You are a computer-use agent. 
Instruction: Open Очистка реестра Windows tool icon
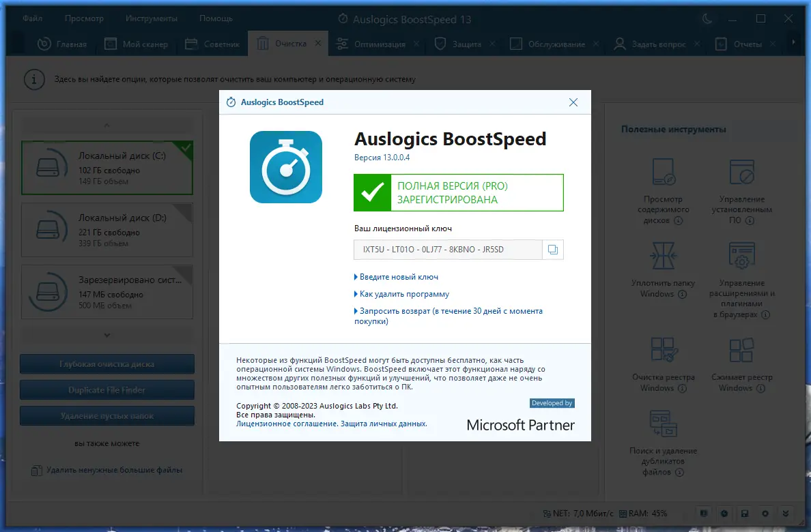click(x=663, y=350)
